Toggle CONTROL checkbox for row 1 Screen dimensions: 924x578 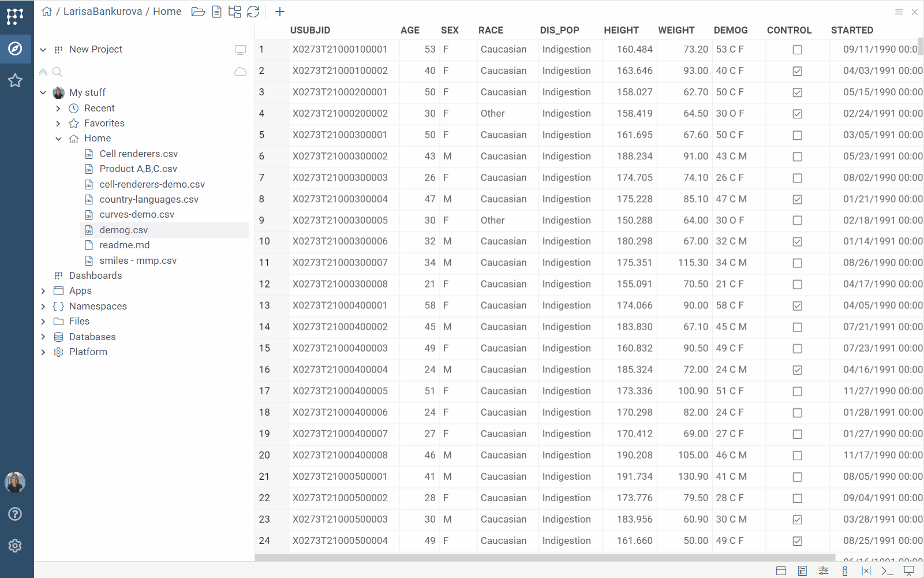[797, 50]
